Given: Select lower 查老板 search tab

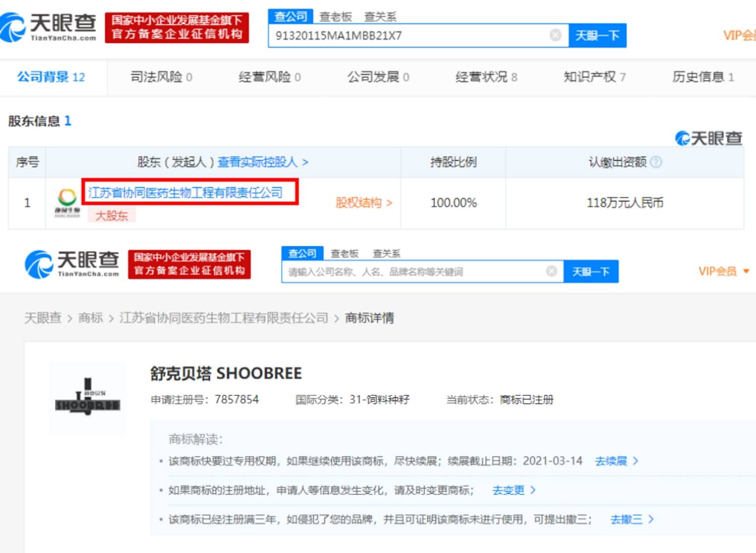Looking at the screenshot, I should pyautogui.click(x=345, y=253).
